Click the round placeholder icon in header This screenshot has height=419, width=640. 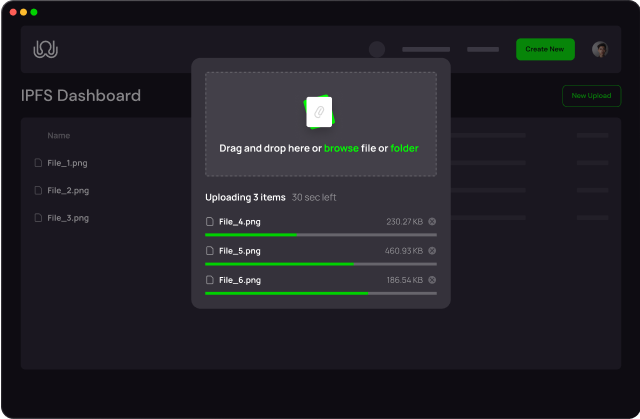(x=377, y=49)
